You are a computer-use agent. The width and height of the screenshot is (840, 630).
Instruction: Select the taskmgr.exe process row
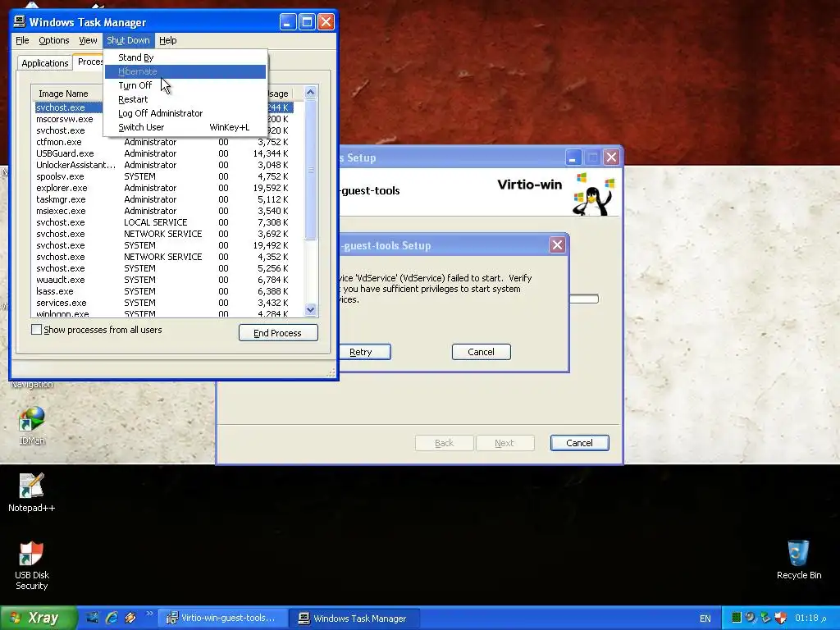coord(164,199)
